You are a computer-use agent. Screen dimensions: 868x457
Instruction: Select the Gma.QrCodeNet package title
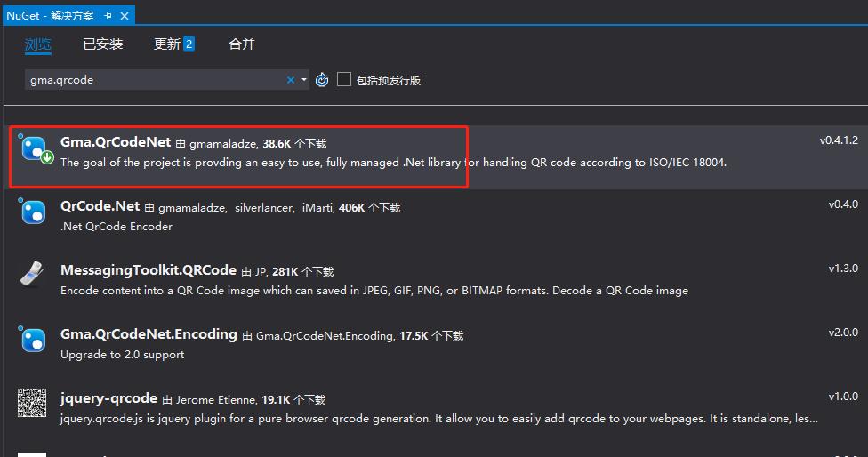pos(116,142)
